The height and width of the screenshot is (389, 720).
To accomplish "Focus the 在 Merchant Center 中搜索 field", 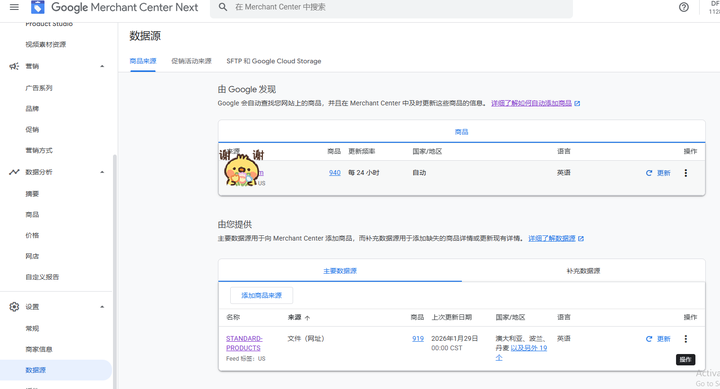I will 391,7.
